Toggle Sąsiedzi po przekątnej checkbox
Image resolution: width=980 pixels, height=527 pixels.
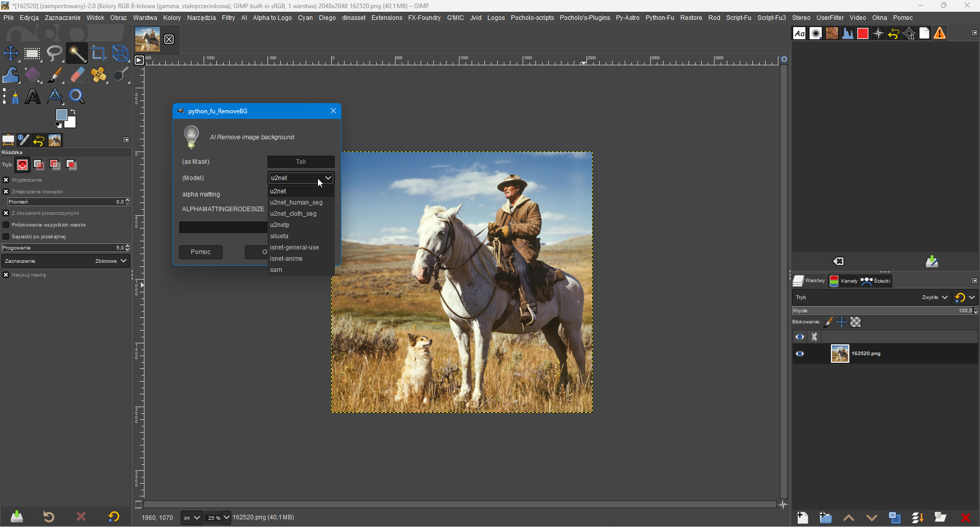pos(6,237)
